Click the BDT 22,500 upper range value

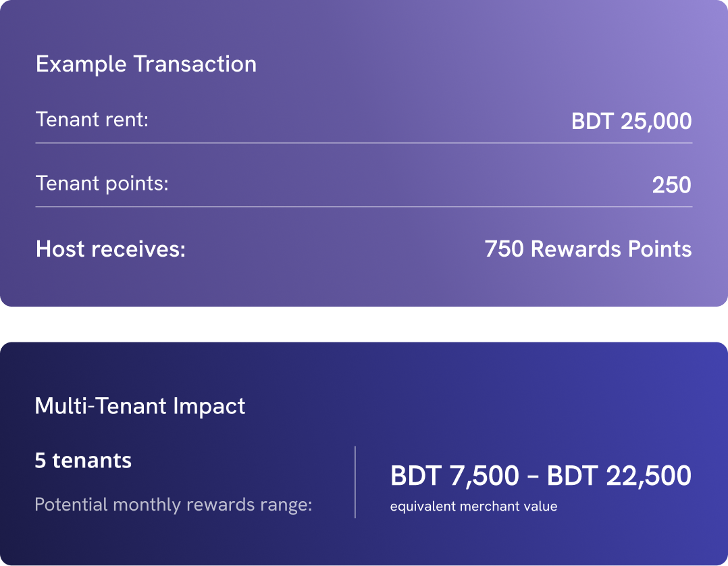coord(619,476)
